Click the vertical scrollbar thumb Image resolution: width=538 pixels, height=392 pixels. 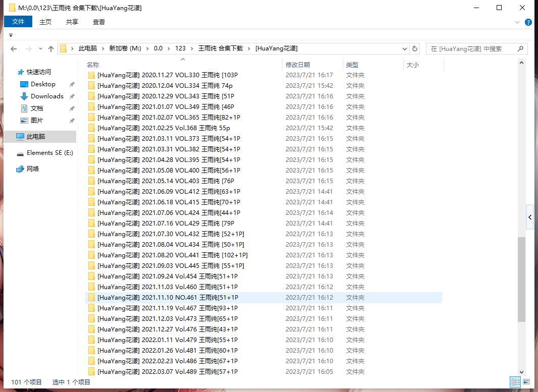tap(521, 279)
